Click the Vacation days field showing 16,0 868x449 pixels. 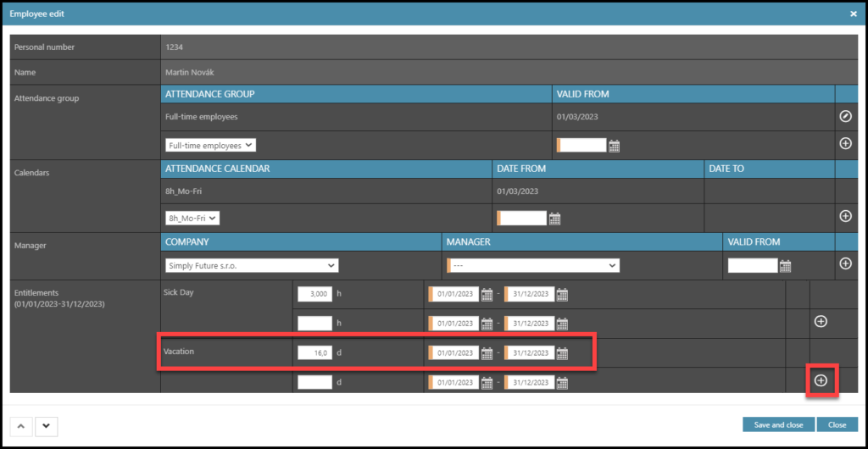[314, 352]
